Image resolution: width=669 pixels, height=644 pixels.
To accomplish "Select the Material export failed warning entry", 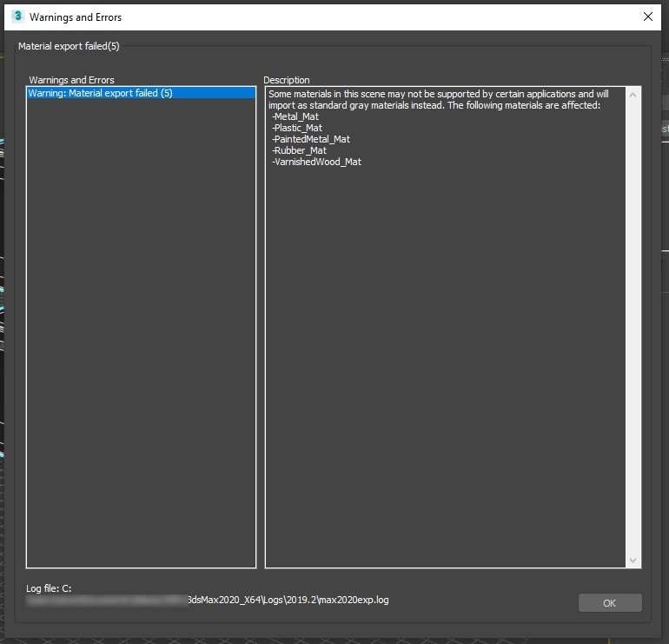I will [x=142, y=93].
